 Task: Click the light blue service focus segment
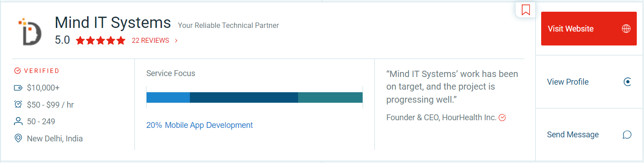[x=168, y=97]
